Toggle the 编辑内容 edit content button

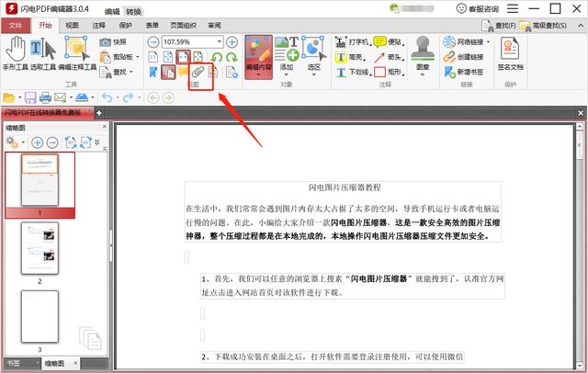(258, 57)
